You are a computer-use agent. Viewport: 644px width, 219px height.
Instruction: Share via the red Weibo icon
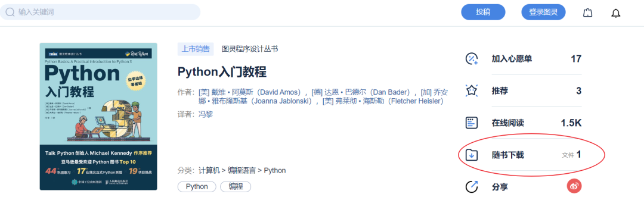[x=575, y=187]
